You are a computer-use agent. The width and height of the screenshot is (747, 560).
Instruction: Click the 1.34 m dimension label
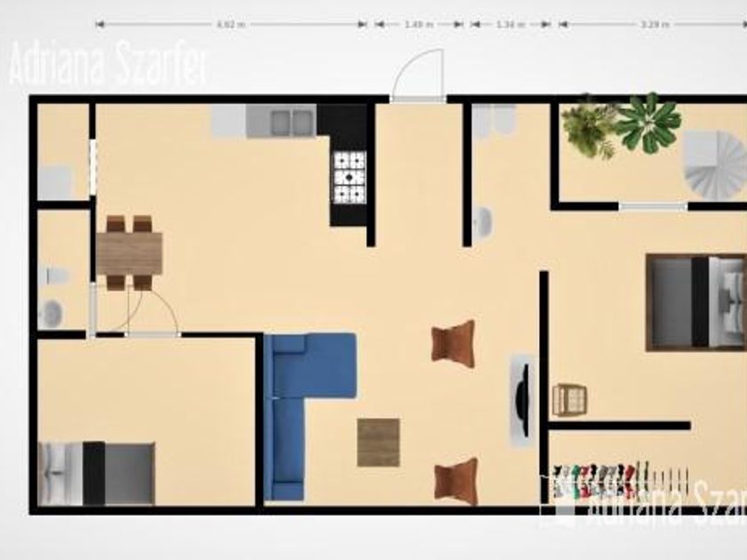click(x=510, y=25)
